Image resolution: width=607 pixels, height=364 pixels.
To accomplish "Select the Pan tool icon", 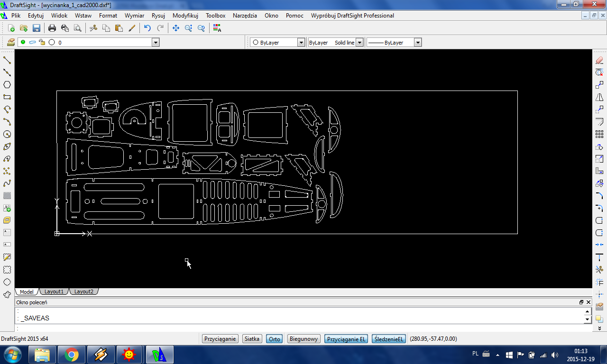I will coord(176,28).
